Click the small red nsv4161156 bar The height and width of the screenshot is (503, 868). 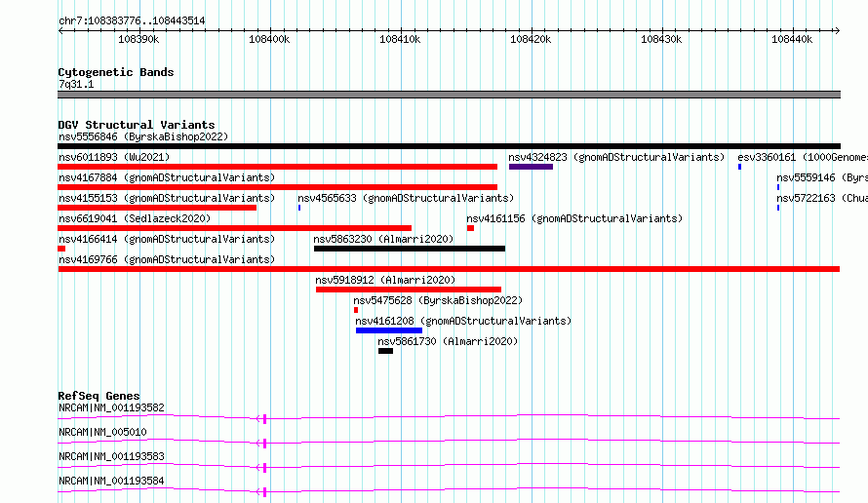pyautogui.click(x=470, y=228)
